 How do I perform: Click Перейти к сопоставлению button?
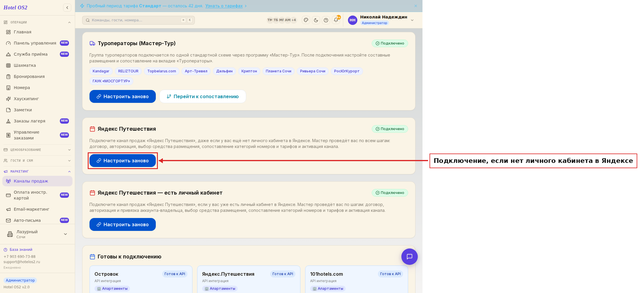(x=203, y=96)
